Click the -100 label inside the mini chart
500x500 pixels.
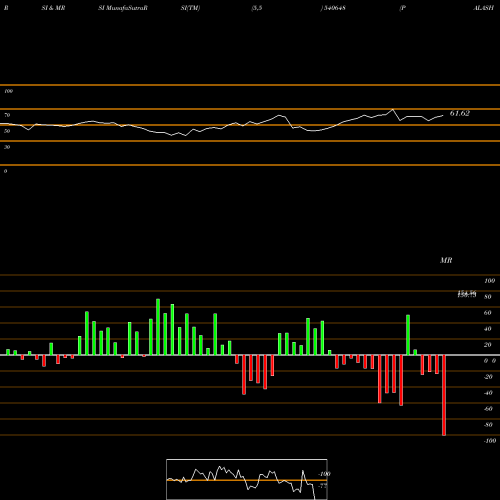click(x=324, y=474)
